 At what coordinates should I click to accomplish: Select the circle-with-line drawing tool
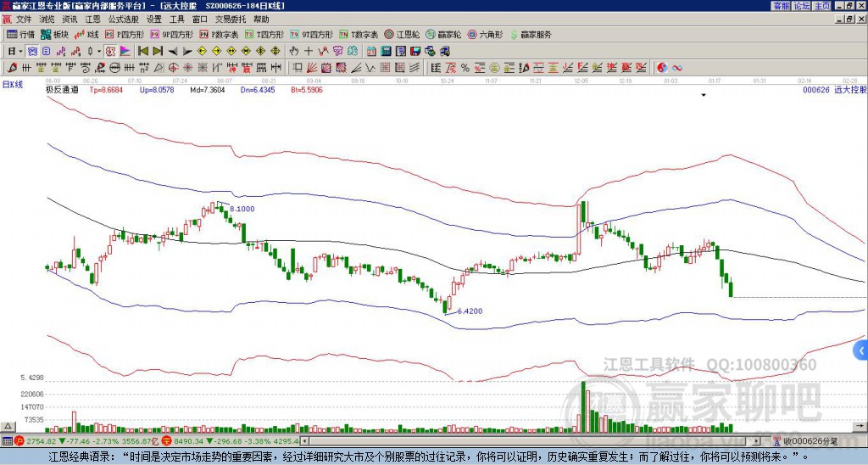pyautogui.click(x=114, y=68)
